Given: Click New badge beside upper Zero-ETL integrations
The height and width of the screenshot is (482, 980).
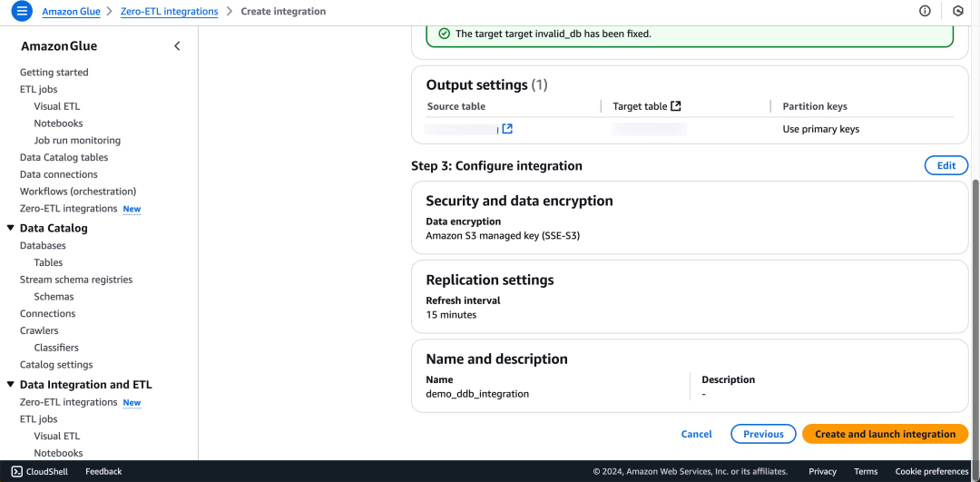Looking at the screenshot, I should (x=132, y=209).
